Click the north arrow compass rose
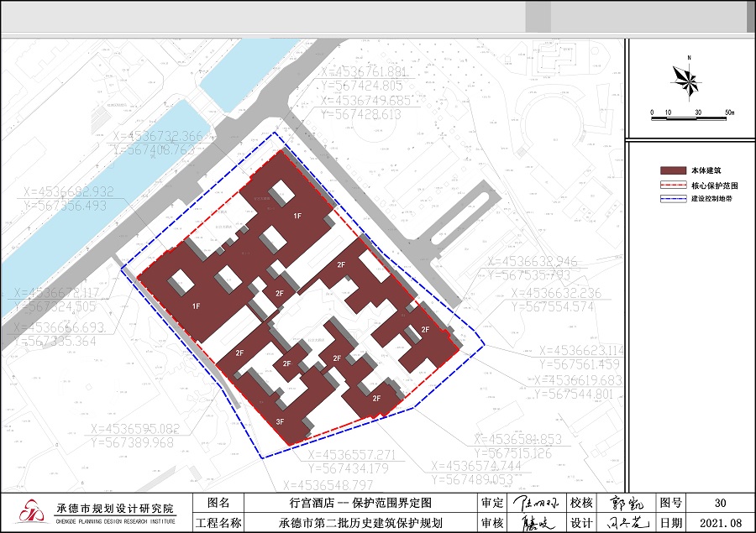This screenshot has width=756, height=533. [687, 81]
